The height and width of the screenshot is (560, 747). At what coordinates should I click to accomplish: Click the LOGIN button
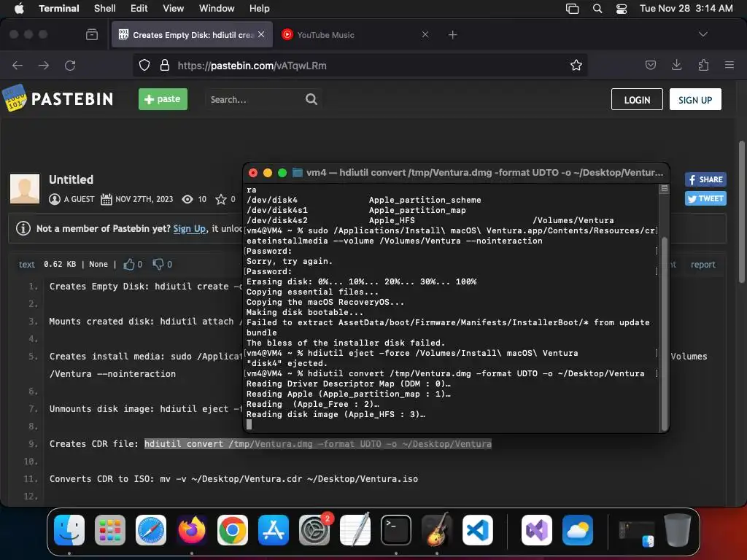tap(636, 99)
